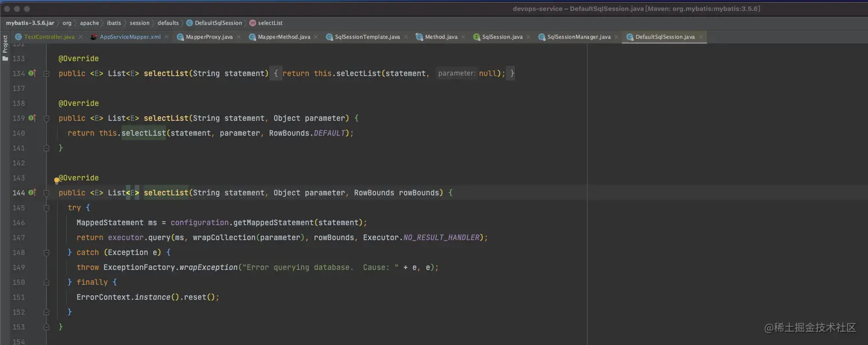Image resolution: width=868 pixels, height=345 pixels.
Task: Collapse the selectList method on line 144
Action: [46, 193]
